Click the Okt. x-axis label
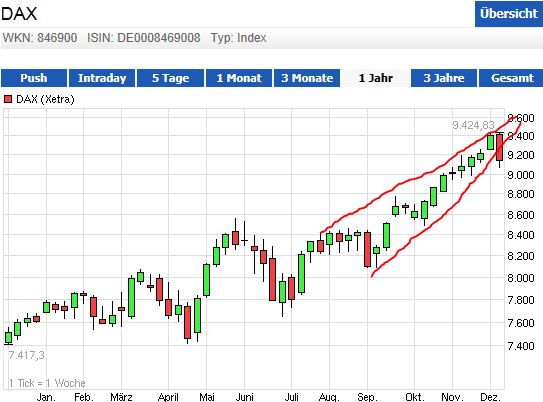 pos(415,397)
